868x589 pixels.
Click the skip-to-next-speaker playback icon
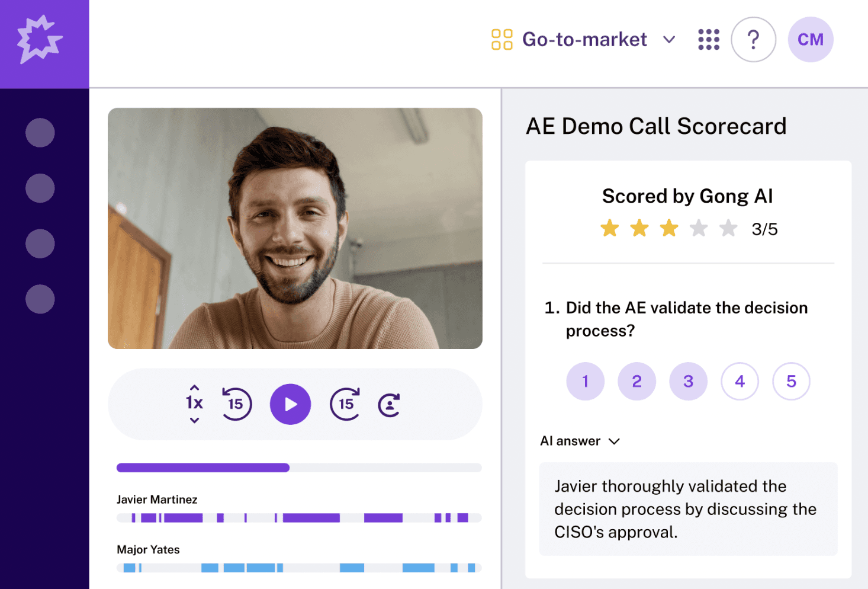point(390,404)
